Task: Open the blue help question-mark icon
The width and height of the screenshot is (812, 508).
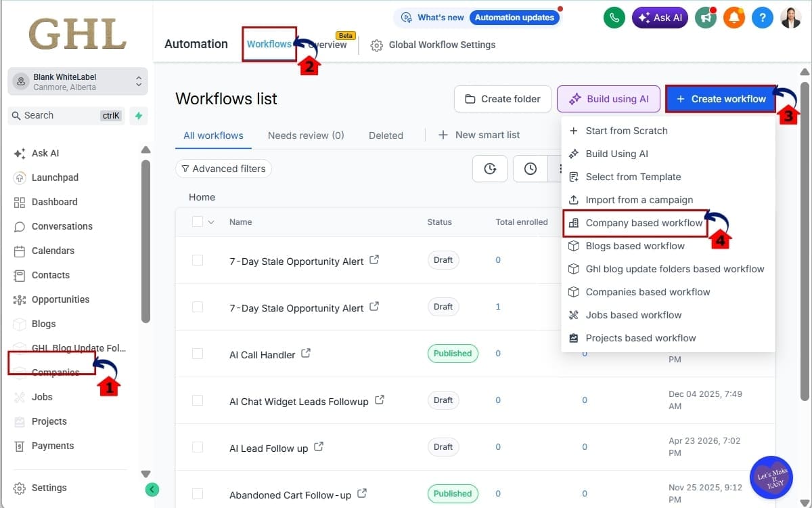Action: click(763, 18)
